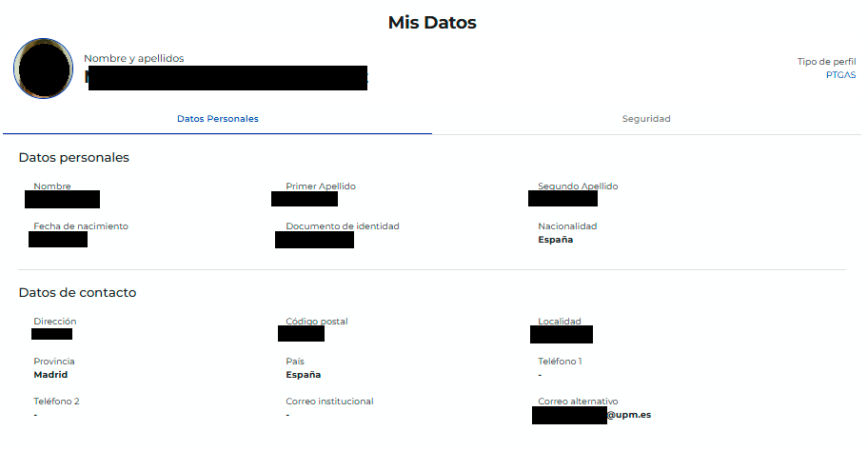Screen dimensions: 868x451
Task: Click the Nacionalidad value España
Action: pyautogui.click(x=556, y=240)
